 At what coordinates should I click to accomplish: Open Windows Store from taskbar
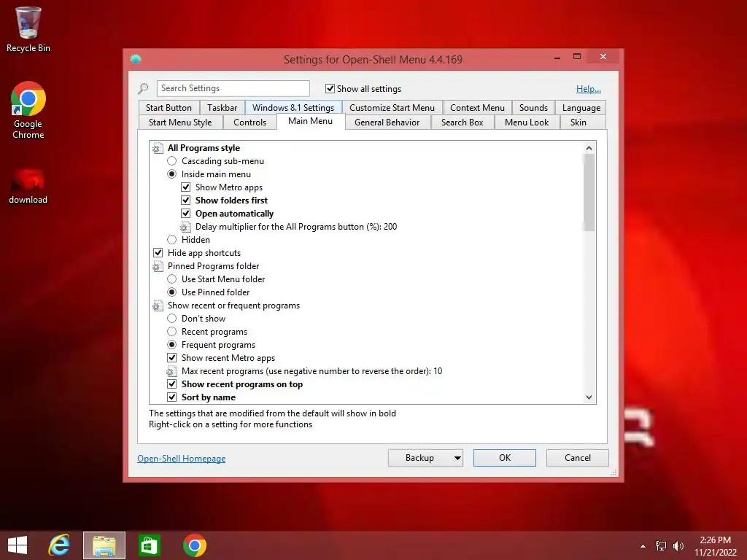tap(149, 545)
